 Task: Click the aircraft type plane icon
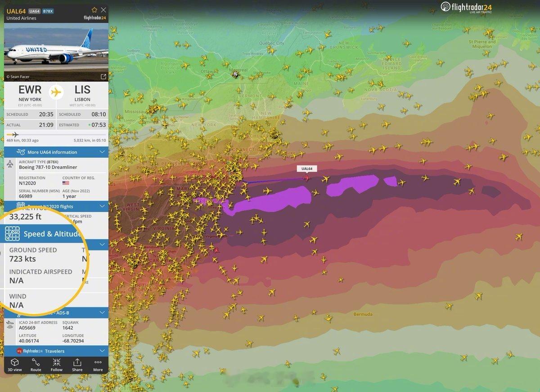10,164
